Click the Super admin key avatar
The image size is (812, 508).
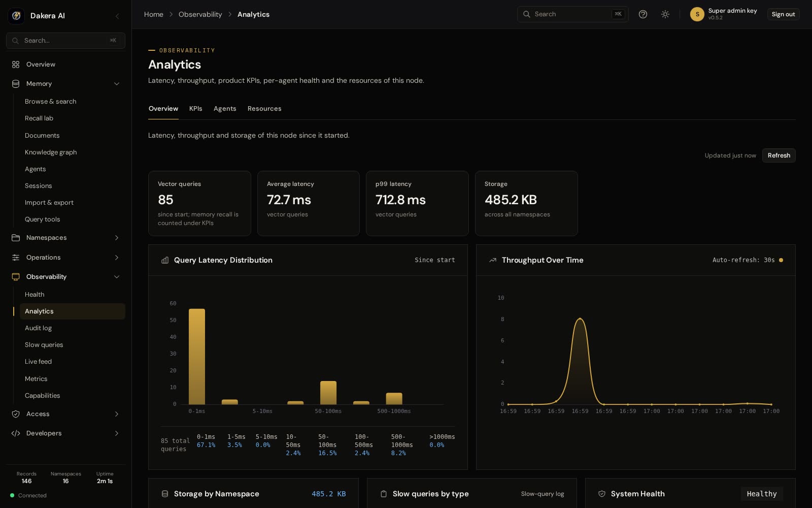click(697, 14)
